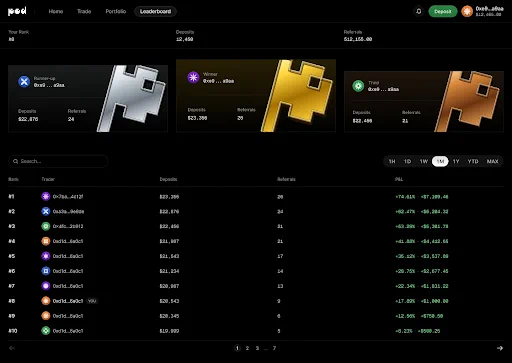Image resolution: width=512 pixels, height=363 pixels.
Task: Select the YTD time range
Action: (x=473, y=161)
